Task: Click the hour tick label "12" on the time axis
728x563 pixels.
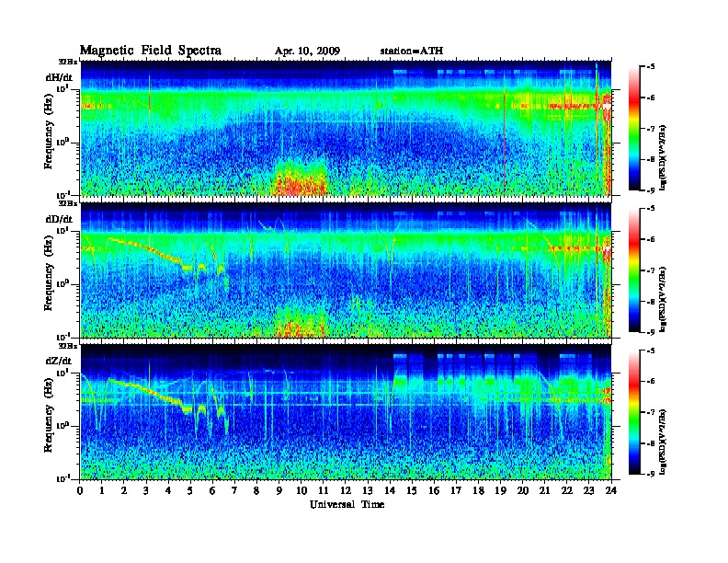Action: 346,491
